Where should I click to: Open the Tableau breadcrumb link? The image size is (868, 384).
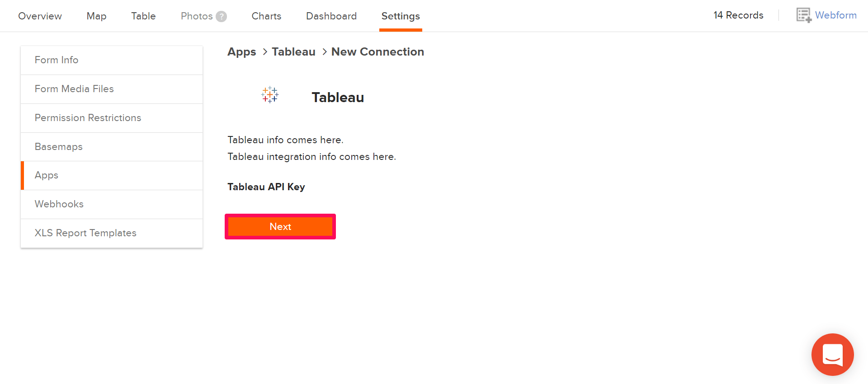293,52
